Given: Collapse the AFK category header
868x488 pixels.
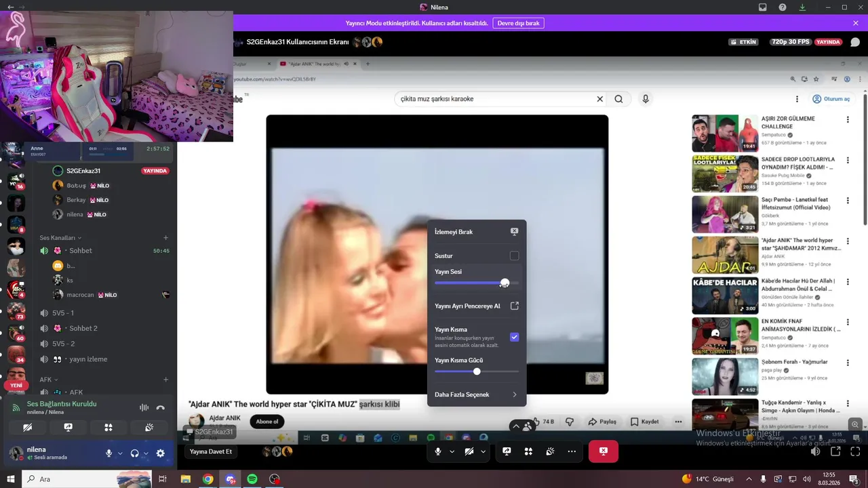Looking at the screenshot, I should [49, 380].
